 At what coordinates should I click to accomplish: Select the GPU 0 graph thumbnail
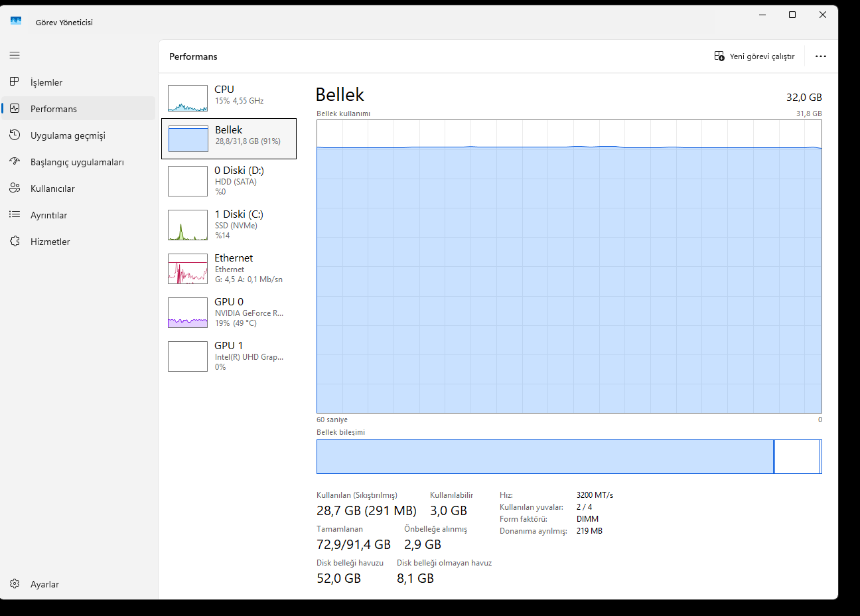[x=188, y=313]
